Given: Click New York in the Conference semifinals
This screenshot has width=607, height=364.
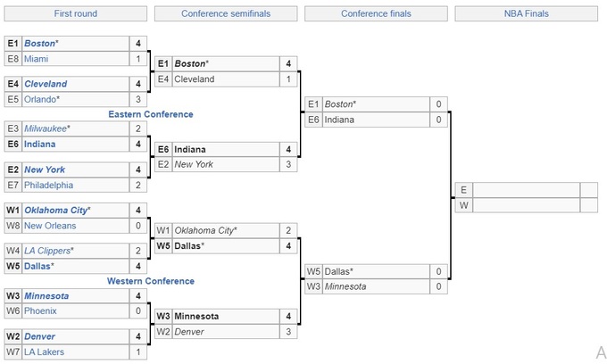Looking at the screenshot, I should [194, 164].
